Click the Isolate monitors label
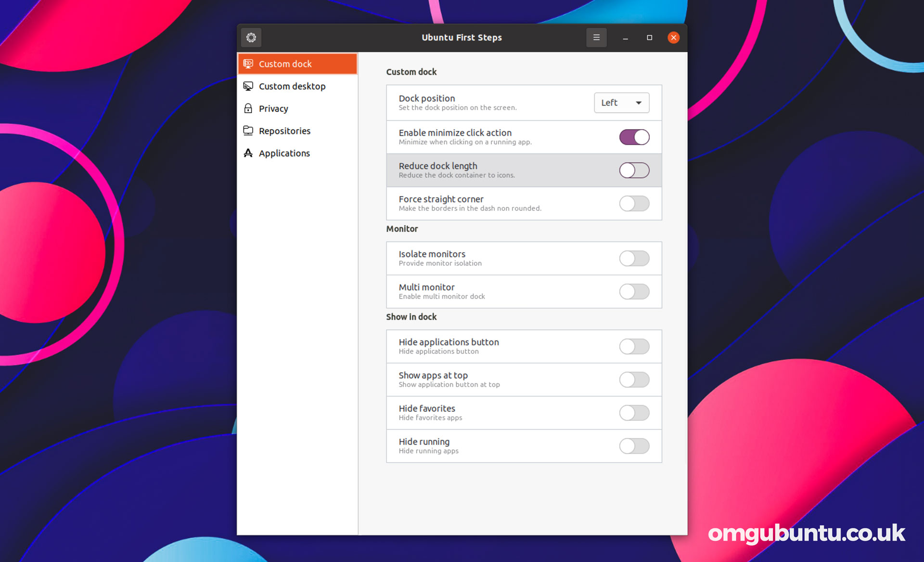Image resolution: width=924 pixels, height=562 pixels. point(432,254)
